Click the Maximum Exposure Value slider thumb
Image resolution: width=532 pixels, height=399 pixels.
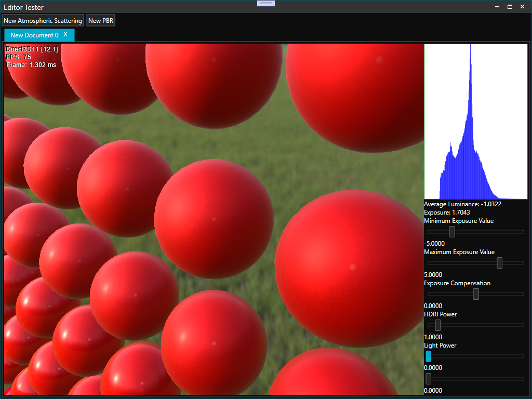(499, 263)
